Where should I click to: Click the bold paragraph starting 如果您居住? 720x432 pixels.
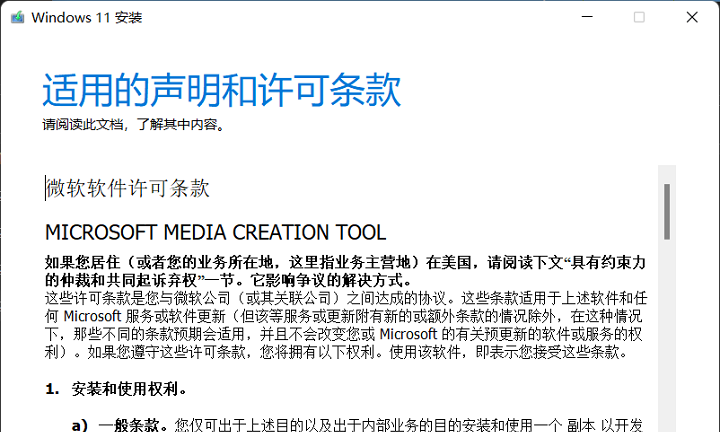tap(345, 271)
